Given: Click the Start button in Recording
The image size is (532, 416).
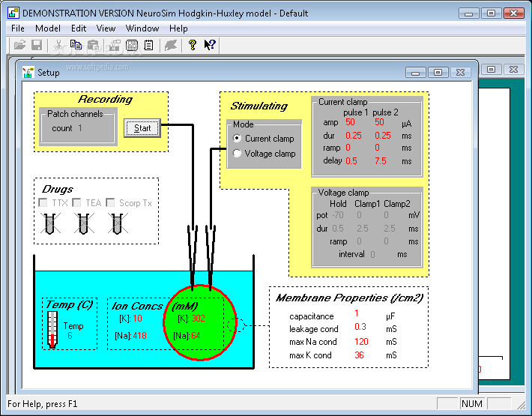Looking at the screenshot, I should click(142, 128).
